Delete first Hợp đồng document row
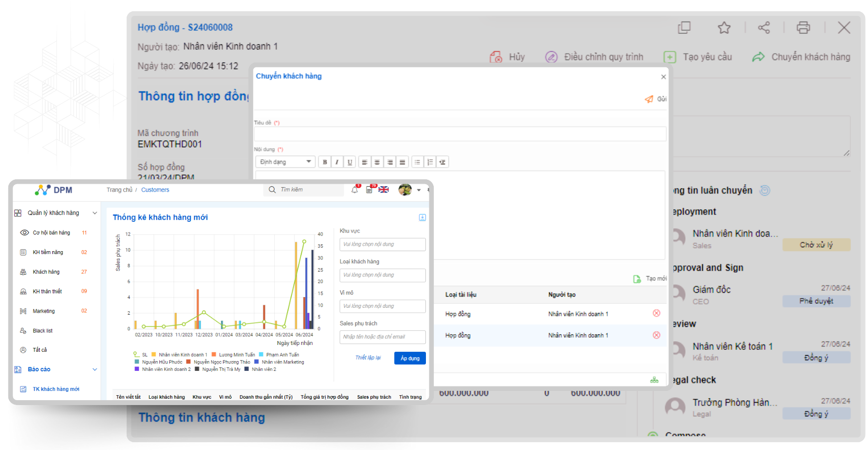This screenshot has height=450, width=868. pyautogui.click(x=657, y=313)
